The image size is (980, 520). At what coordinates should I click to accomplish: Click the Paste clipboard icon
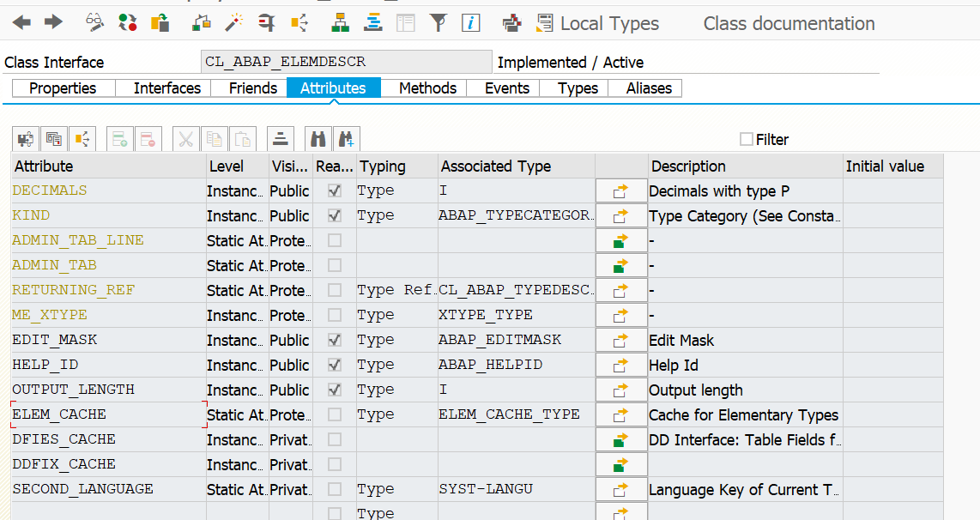tap(243, 139)
